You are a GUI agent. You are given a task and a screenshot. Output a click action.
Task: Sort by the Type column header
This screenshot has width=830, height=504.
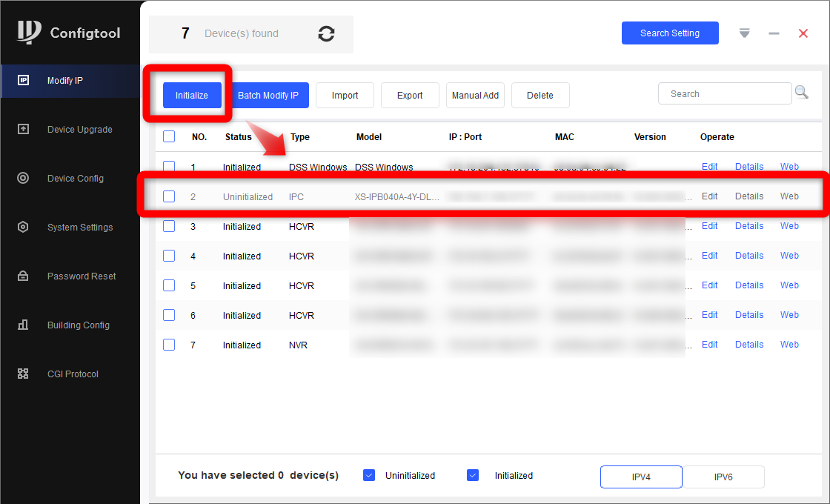299,136
